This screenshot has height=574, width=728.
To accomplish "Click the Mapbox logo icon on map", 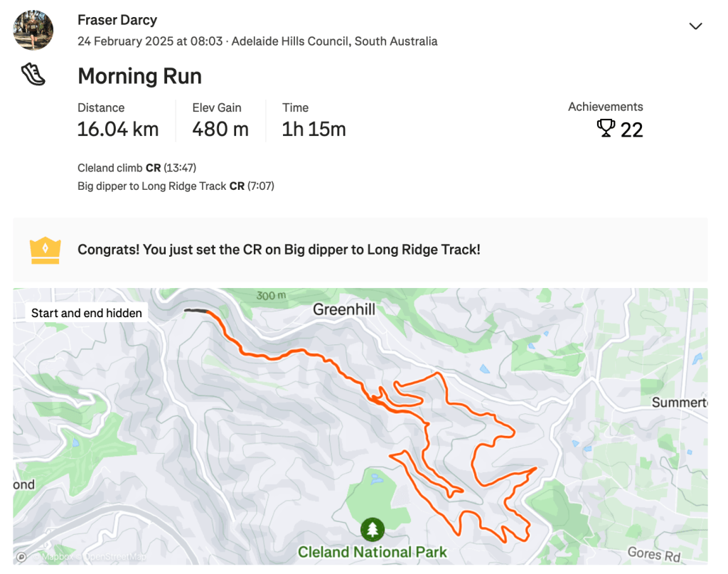I will click(22, 557).
